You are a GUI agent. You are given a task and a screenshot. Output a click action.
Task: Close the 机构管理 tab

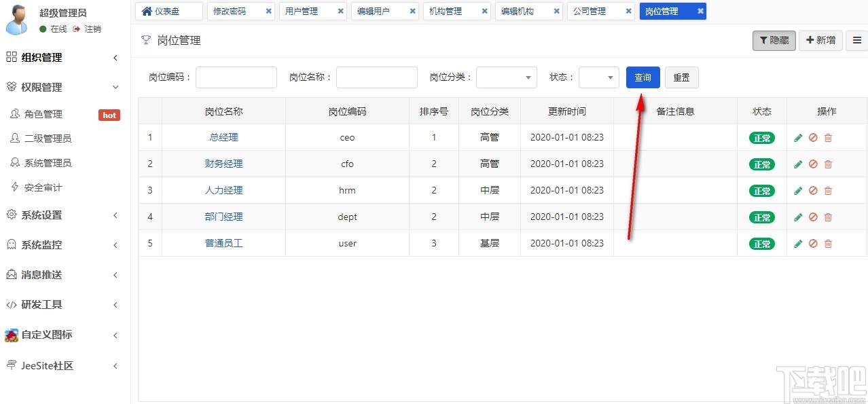tap(485, 12)
